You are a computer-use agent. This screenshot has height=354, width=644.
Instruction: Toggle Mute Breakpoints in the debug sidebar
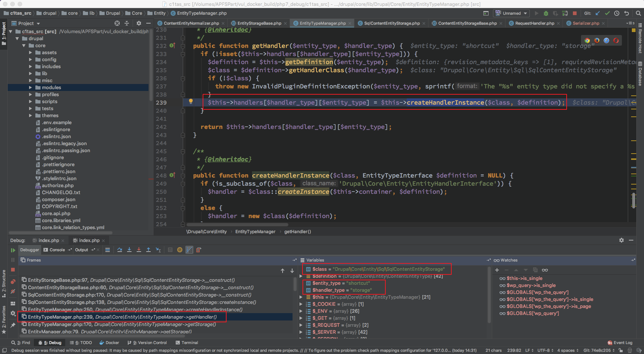coord(13,291)
